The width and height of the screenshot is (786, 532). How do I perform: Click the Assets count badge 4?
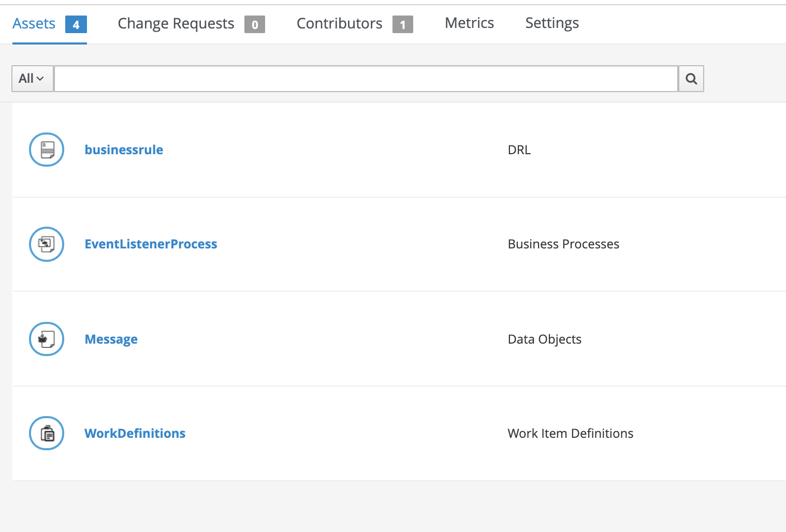[x=76, y=24]
